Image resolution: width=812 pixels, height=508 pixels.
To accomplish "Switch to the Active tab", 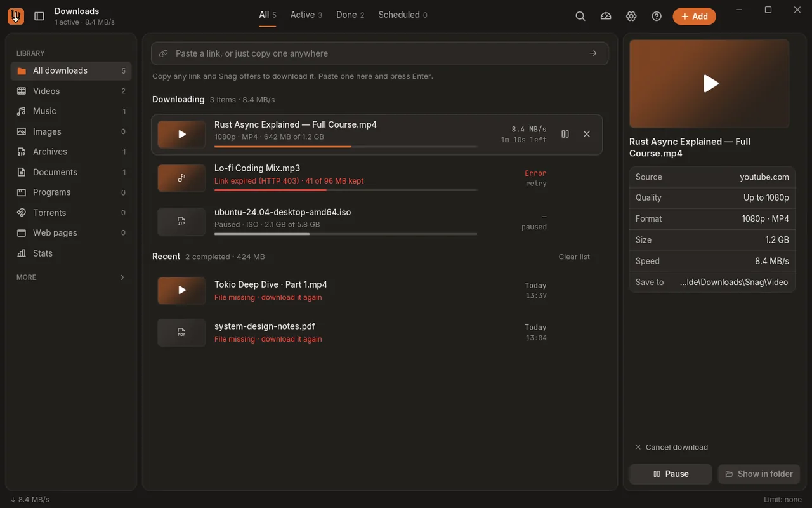I will [306, 15].
